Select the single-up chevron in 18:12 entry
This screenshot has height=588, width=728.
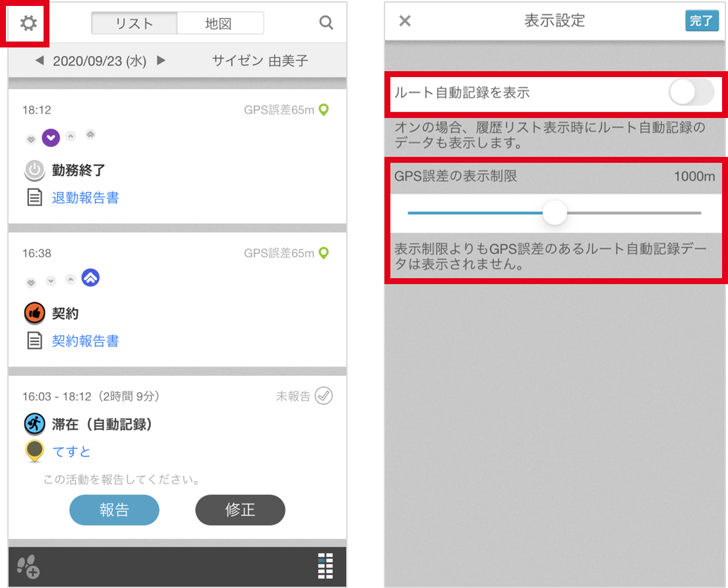71,136
